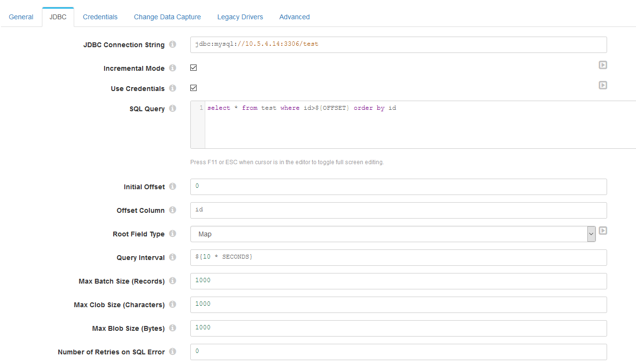Click expression toggle icon for Use Credentials

click(603, 85)
